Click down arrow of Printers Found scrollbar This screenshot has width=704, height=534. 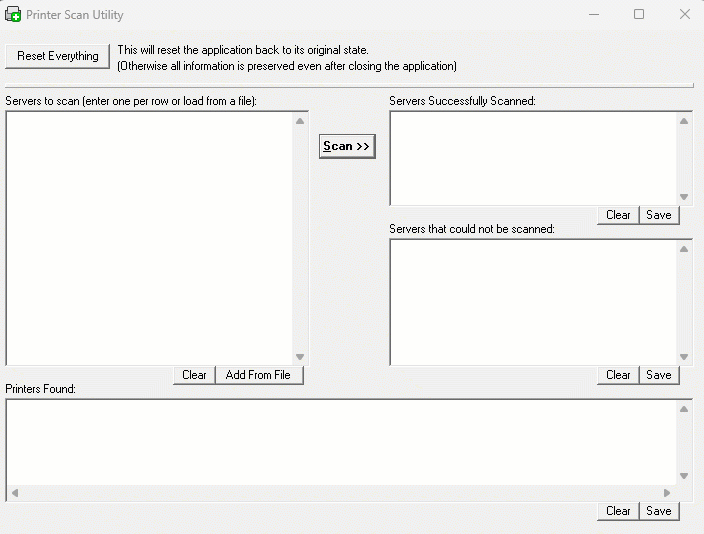[x=684, y=476]
